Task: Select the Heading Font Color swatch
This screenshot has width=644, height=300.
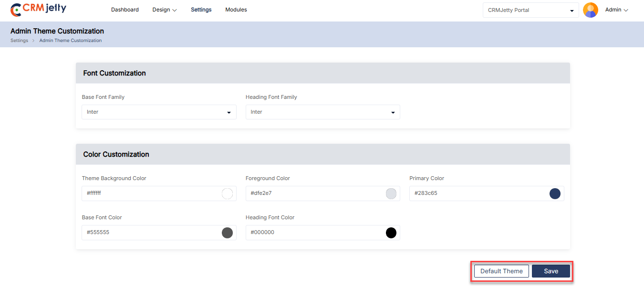Action: [x=391, y=233]
